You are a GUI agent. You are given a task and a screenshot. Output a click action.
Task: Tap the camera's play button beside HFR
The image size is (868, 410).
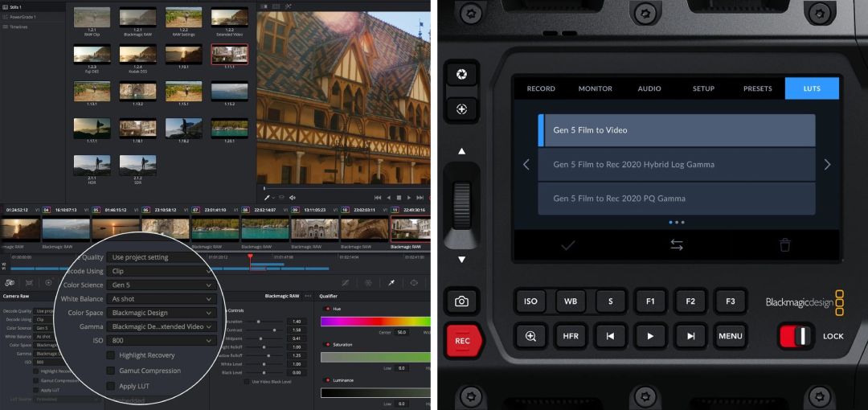click(650, 336)
